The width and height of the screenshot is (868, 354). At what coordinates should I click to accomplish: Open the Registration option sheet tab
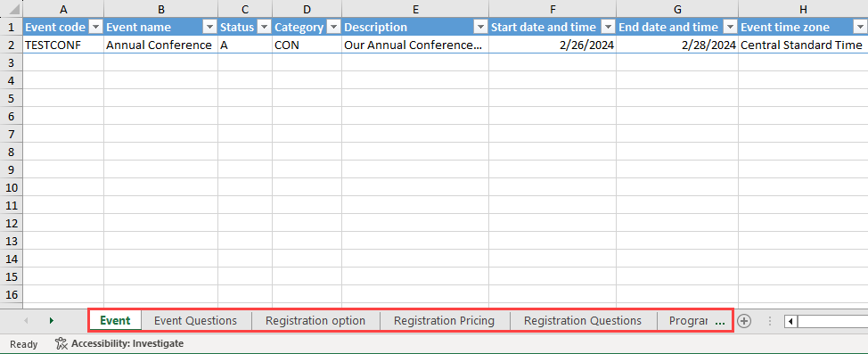tap(315, 321)
